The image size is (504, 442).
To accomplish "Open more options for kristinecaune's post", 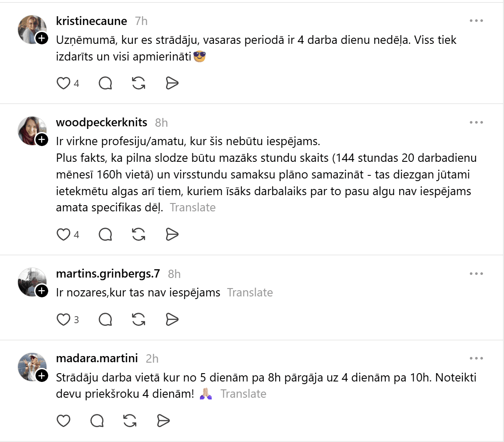I will click(x=476, y=21).
